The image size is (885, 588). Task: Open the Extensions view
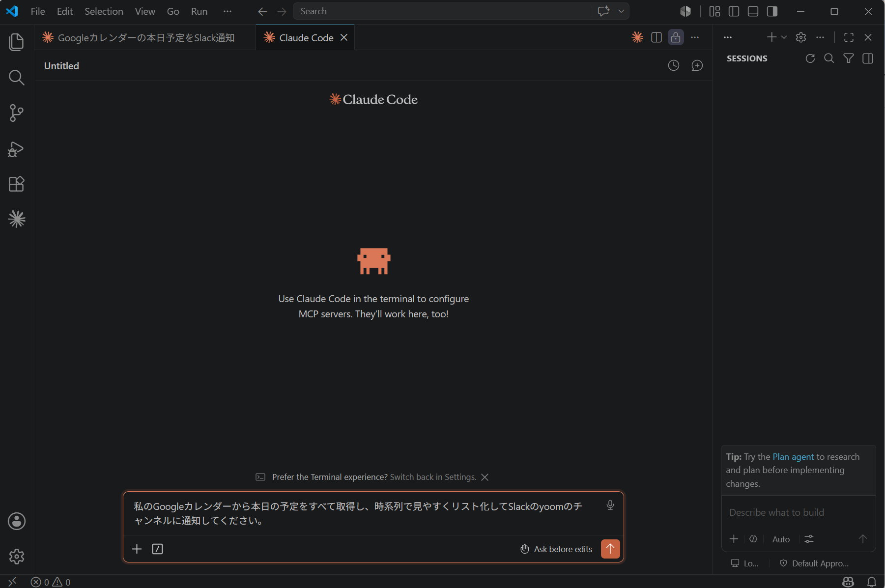point(17,184)
